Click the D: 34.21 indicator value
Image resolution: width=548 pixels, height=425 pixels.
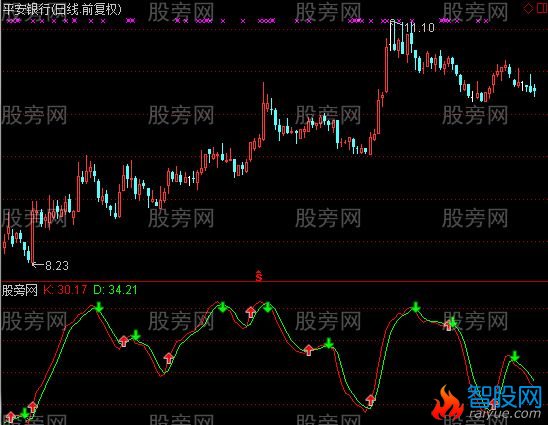tap(115, 290)
